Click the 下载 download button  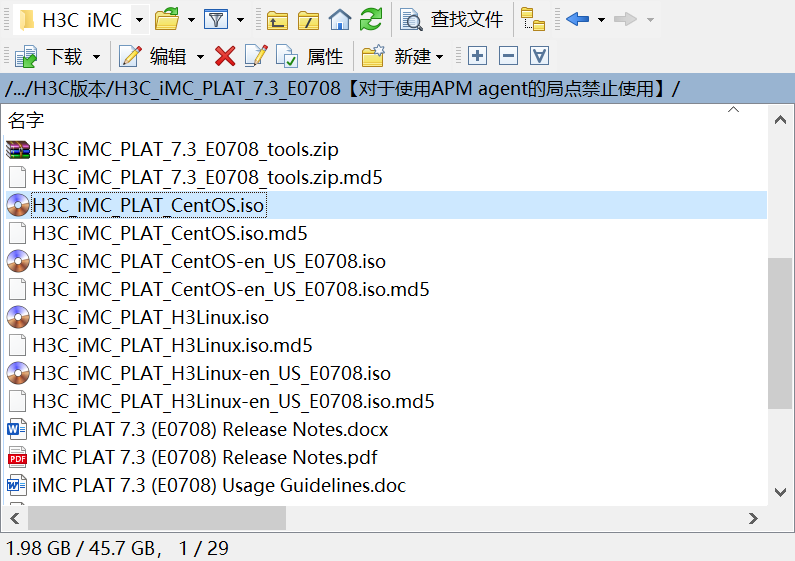point(49,56)
